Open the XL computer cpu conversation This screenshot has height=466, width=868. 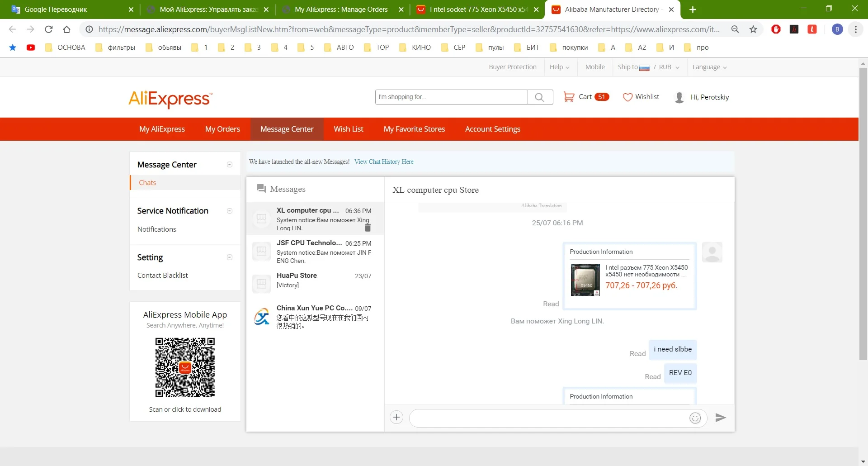click(x=315, y=219)
